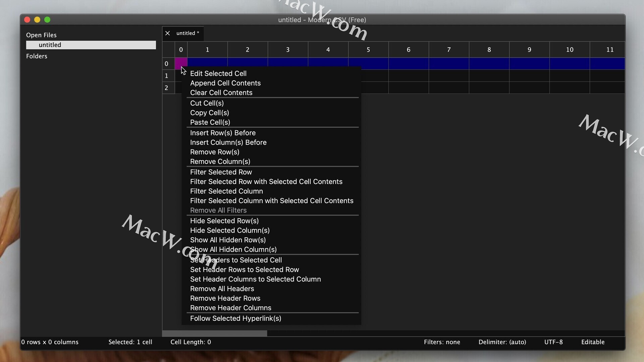Click the Cell Length: 0 status text

click(x=191, y=342)
